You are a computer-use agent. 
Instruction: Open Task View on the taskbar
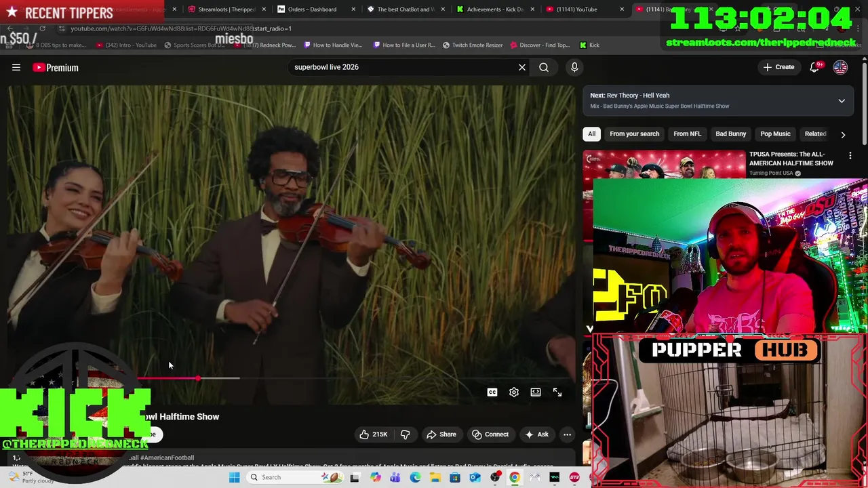click(355, 477)
